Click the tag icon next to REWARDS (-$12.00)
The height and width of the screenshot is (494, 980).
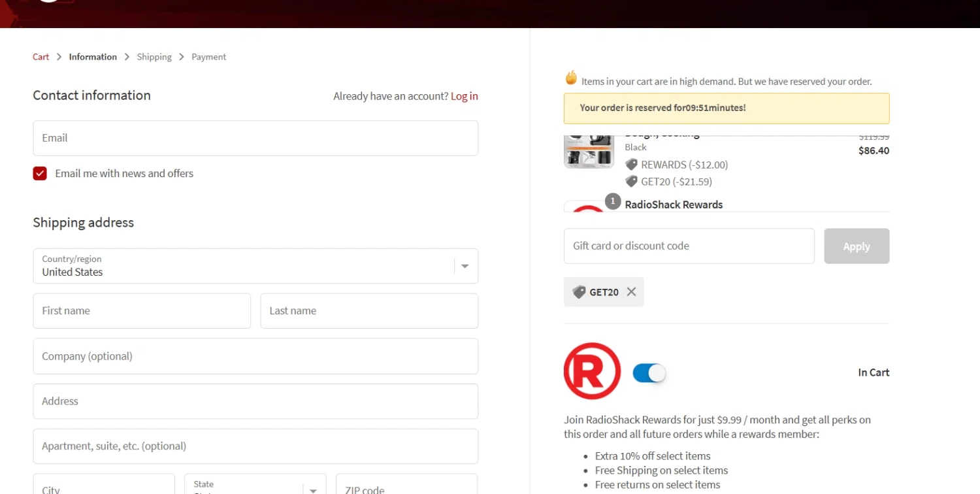[x=631, y=165]
